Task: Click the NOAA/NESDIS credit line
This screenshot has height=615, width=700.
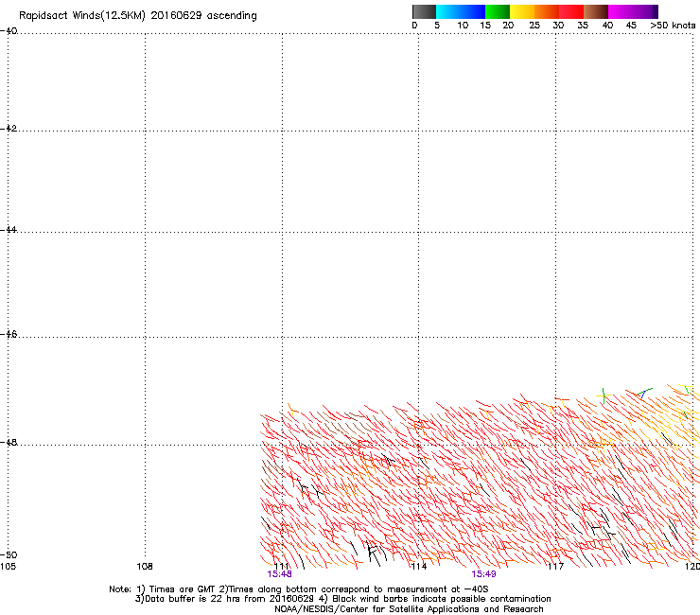Action: [x=409, y=609]
